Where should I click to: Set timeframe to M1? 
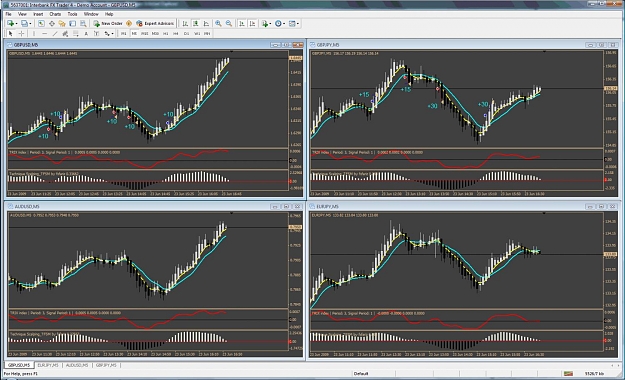pos(124,34)
